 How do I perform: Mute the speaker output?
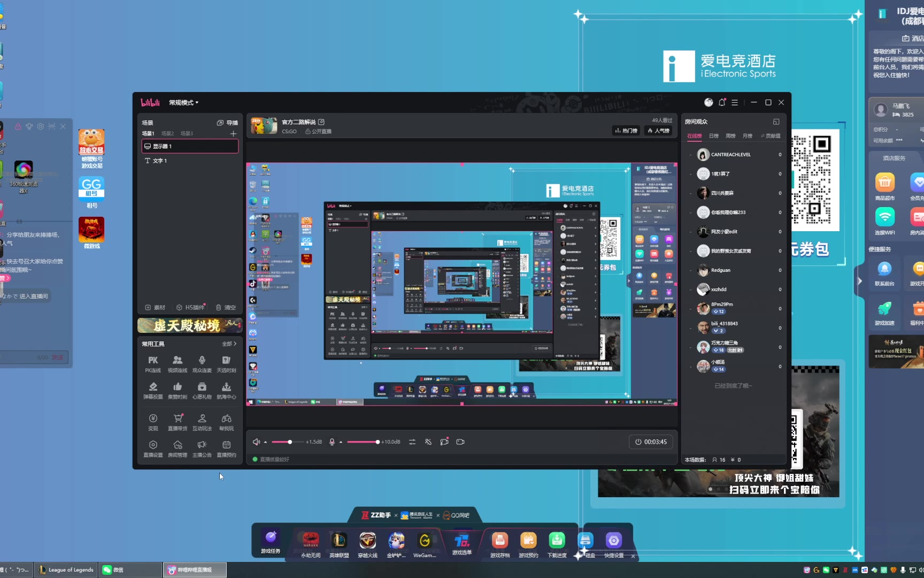click(x=256, y=442)
